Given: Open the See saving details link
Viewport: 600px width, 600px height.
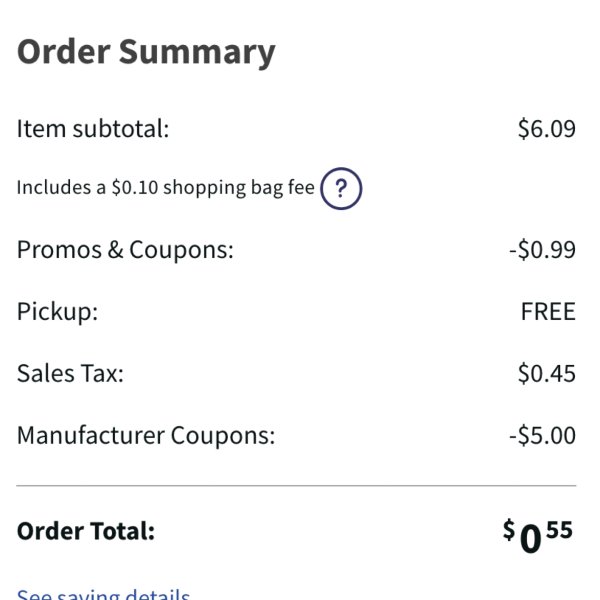Looking at the screenshot, I should (103, 593).
